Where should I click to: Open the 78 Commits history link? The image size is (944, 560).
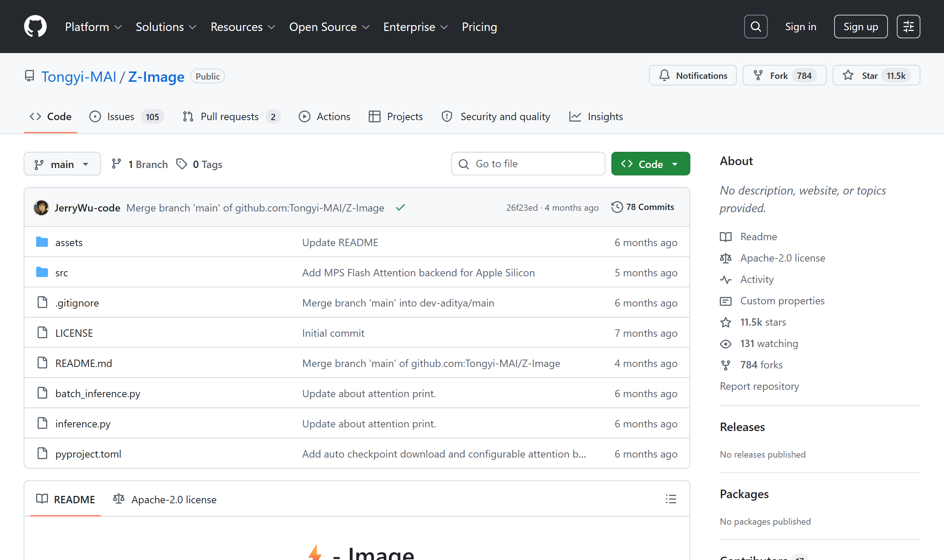click(x=643, y=207)
